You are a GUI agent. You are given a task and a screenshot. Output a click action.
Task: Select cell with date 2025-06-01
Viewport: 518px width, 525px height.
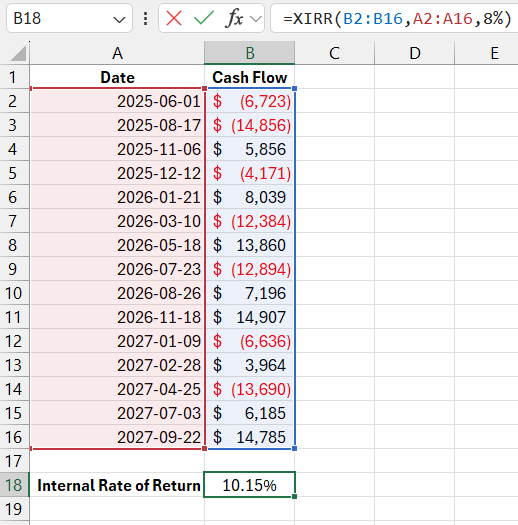click(117, 101)
